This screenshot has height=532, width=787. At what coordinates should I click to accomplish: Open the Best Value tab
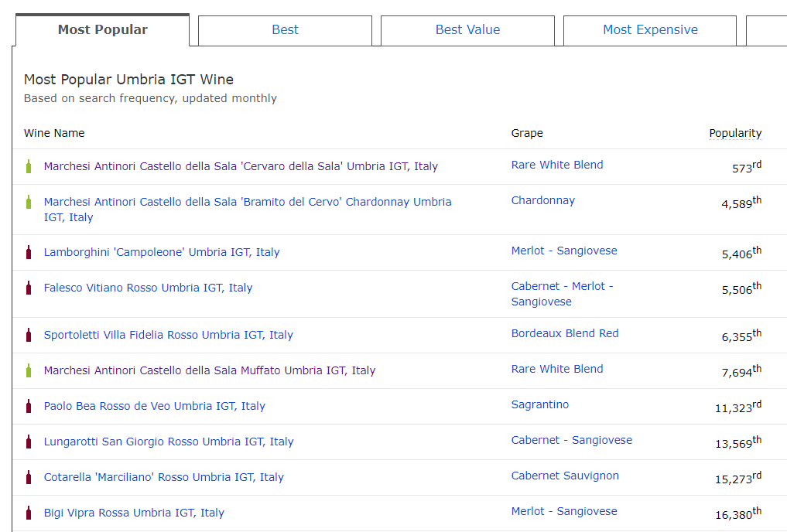pos(467,30)
